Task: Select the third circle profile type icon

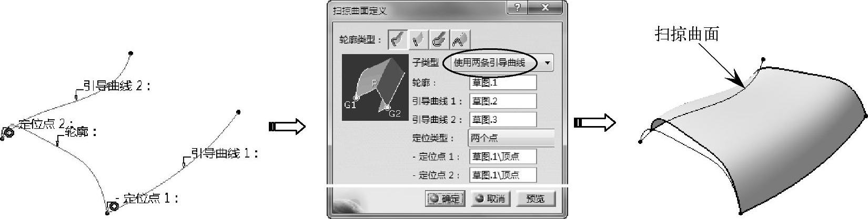Action: pyautogui.click(x=440, y=39)
